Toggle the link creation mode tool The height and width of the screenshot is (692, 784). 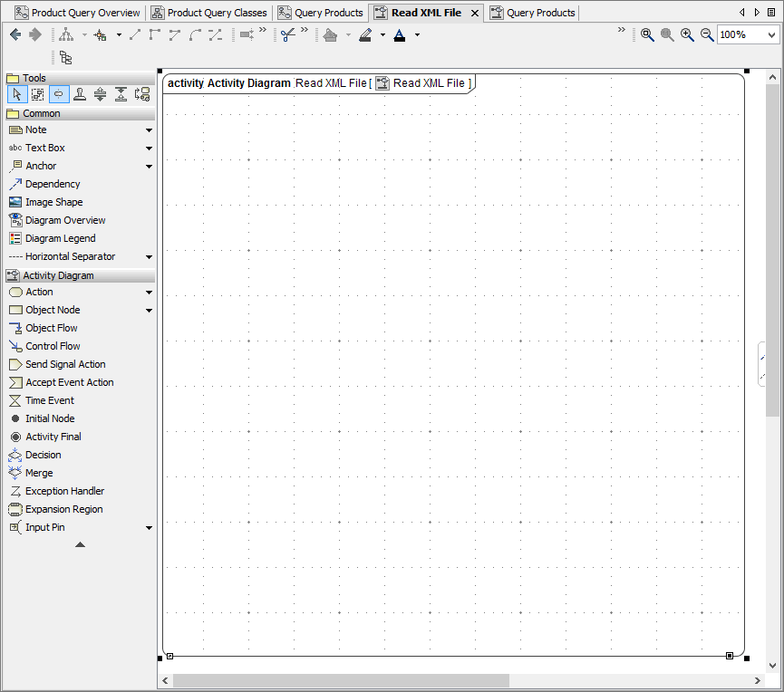coord(58,93)
